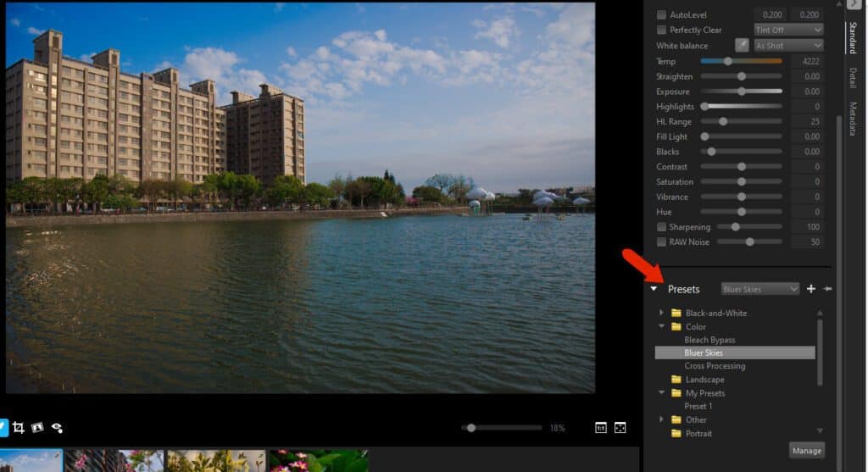Toggle the Sharpening checkbox
Image resolution: width=868 pixels, height=472 pixels.
coord(661,227)
